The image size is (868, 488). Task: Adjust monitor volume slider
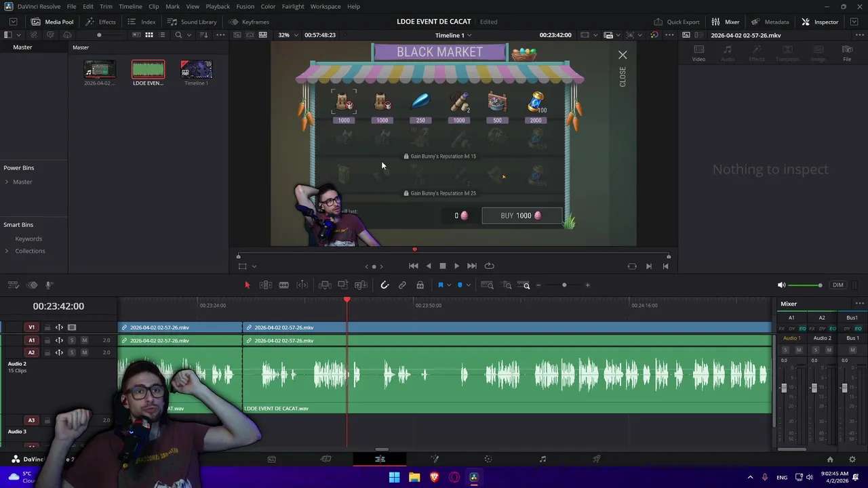[805, 285]
